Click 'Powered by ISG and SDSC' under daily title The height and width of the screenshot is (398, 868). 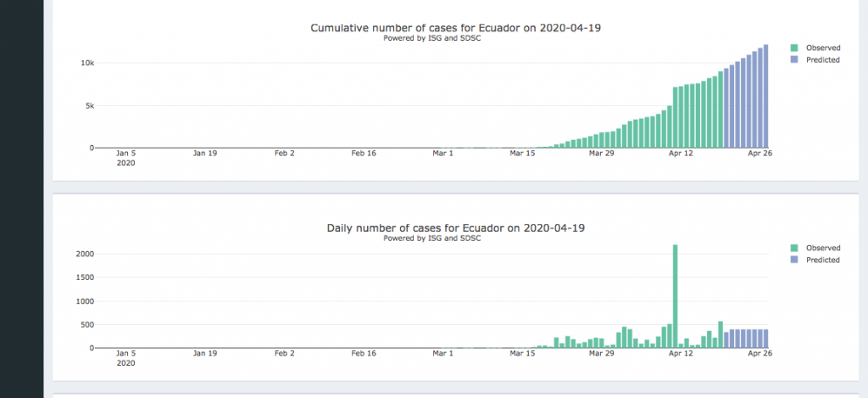pos(432,238)
